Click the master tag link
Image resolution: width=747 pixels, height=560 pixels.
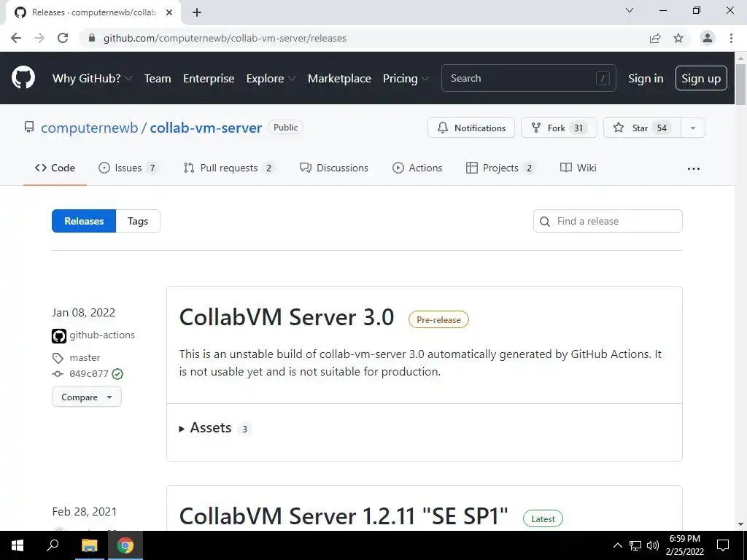click(85, 357)
